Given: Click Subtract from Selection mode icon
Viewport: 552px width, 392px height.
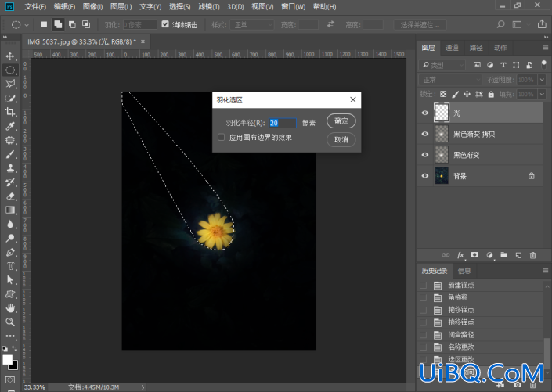Looking at the screenshot, I should point(72,24).
